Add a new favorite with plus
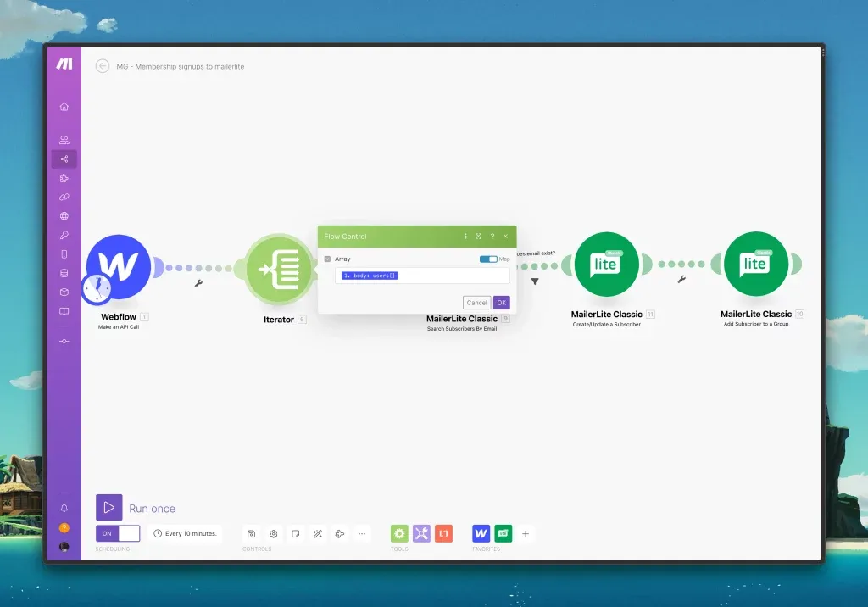This screenshot has width=868, height=607. 526,534
